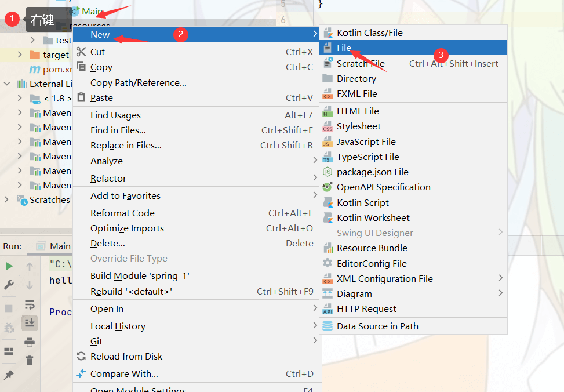Click the Resource Bundle icon
The width and height of the screenshot is (564, 392).
point(328,248)
